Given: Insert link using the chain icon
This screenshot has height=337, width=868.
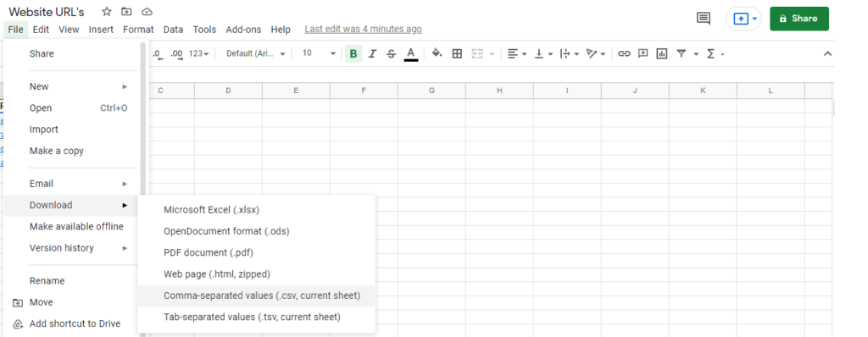Looking at the screenshot, I should click(624, 53).
